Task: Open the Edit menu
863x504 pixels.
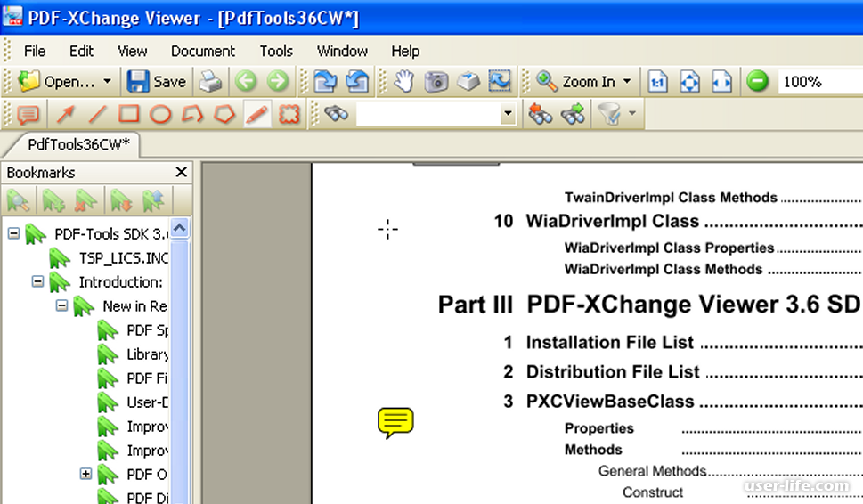Action: (81, 51)
